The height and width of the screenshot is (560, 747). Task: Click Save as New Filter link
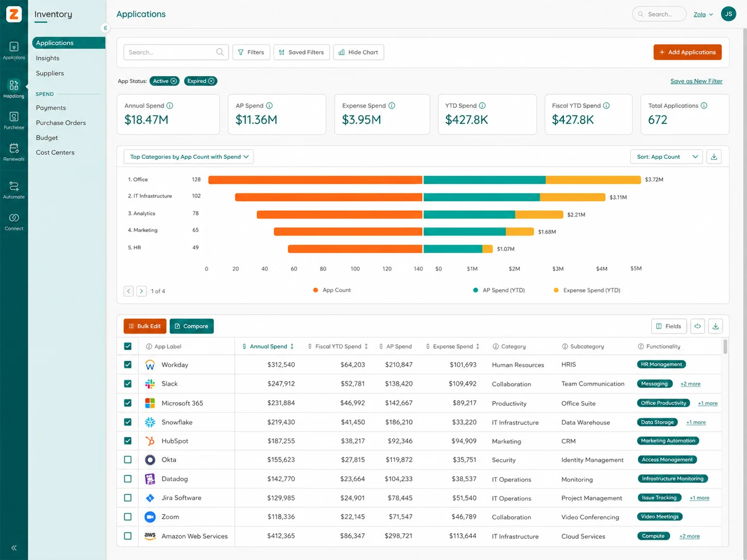(x=696, y=81)
